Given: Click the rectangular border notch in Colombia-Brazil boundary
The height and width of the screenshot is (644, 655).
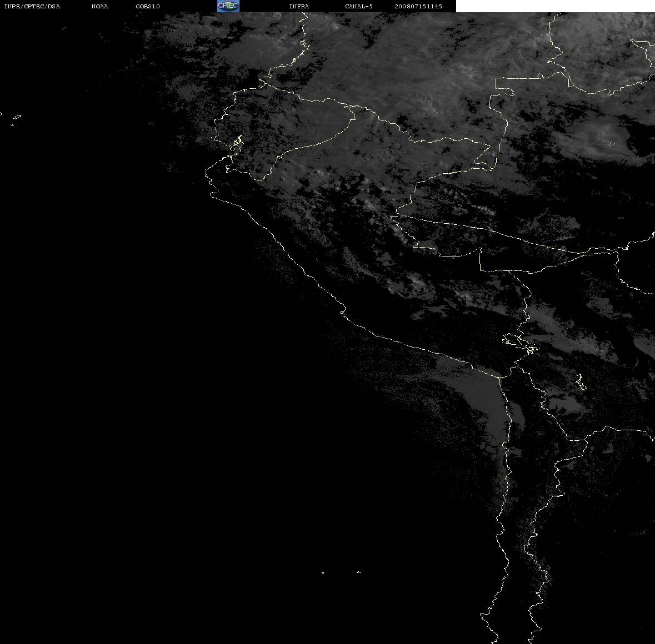Looking at the screenshot, I should 504,86.
